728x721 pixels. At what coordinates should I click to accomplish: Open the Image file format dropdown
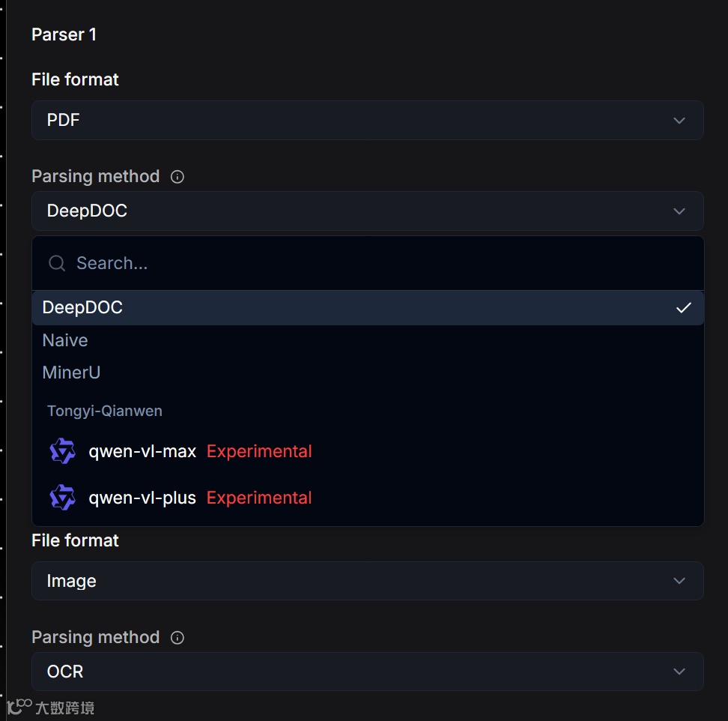click(x=367, y=581)
